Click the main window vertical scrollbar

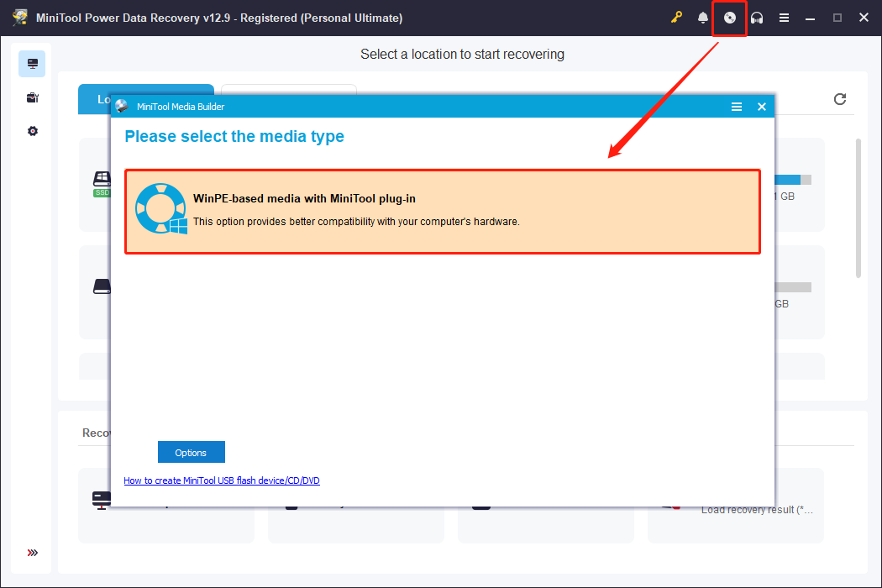point(858,208)
